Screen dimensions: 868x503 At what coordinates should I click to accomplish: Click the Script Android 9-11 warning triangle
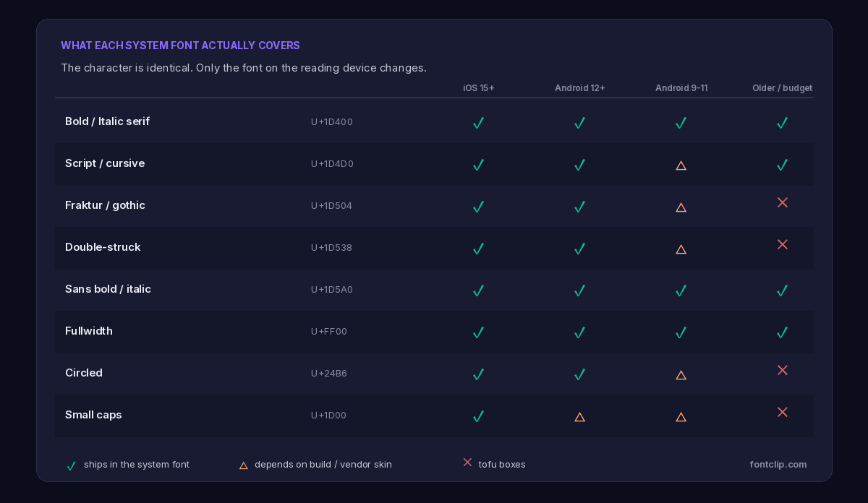pyautogui.click(x=681, y=165)
